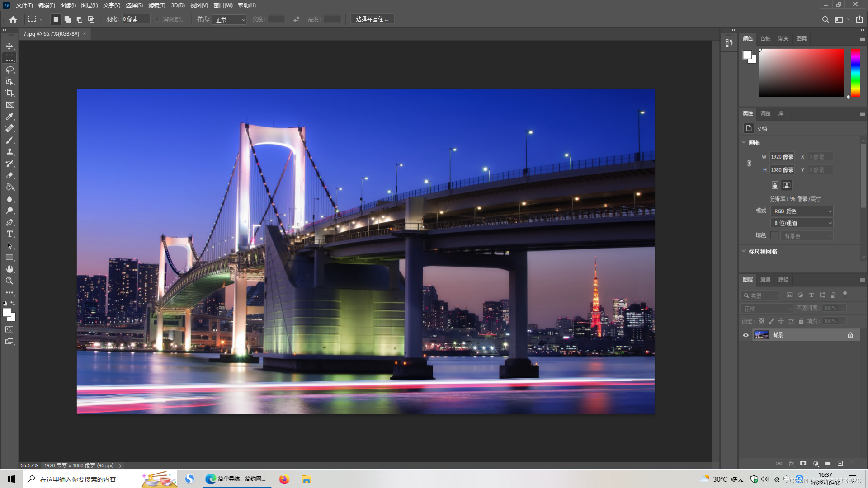The height and width of the screenshot is (488, 868).
Task: Click the rainbow hue slider strip
Action: (855, 72)
